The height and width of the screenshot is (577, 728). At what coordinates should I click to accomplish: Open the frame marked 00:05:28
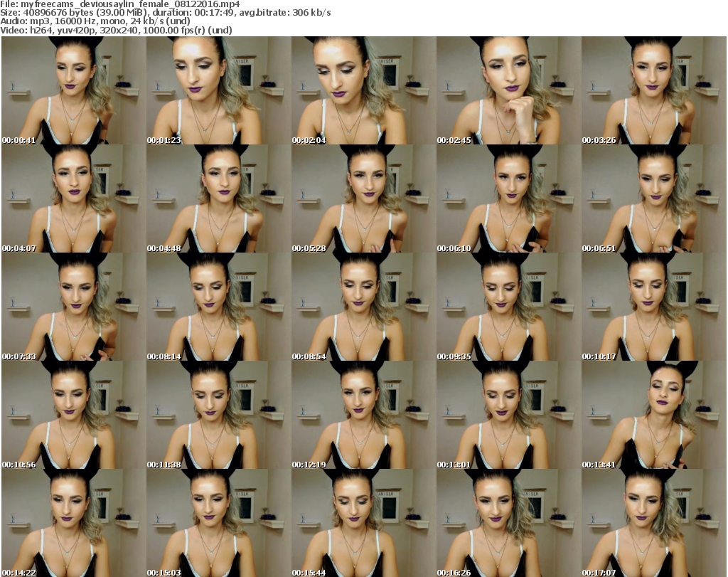click(363, 199)
